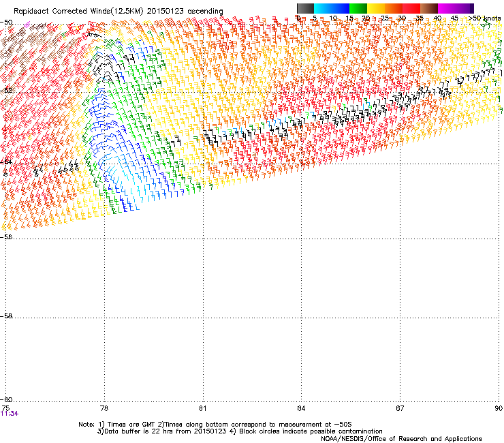Image resolution: width=504 pixels, height=443 pixels.
Task: Click the blue 10-15 knots legend swatch
Action: tap(341, 8)
